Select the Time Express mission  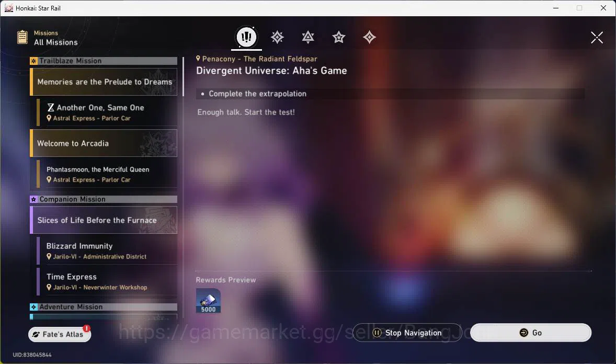[107, 281]
